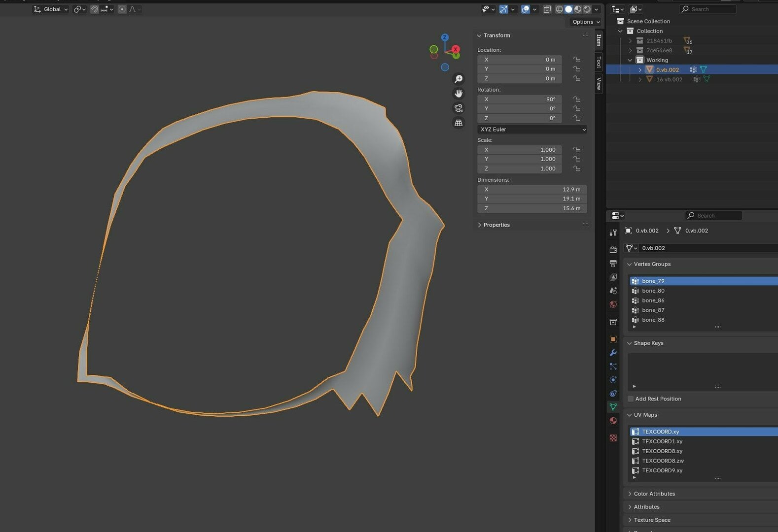Open Object Data mesh properties tab

[x=613, y=407]
